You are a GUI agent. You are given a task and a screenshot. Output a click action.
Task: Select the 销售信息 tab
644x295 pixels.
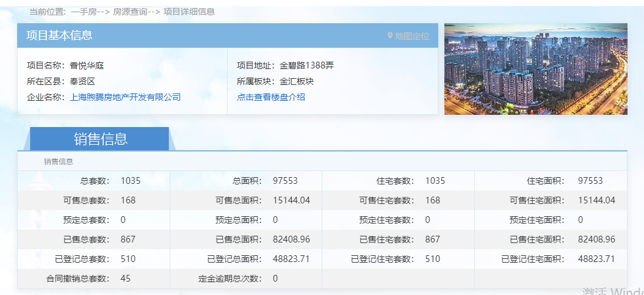pos(101,139)
